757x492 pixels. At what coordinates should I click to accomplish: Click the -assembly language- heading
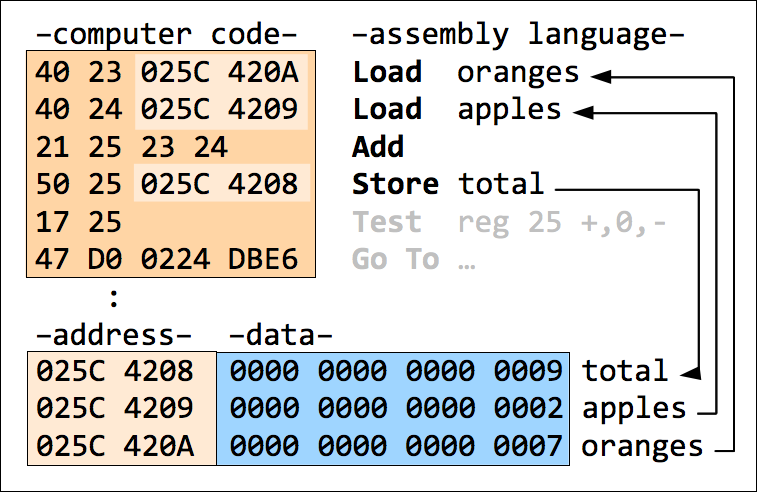tap(518, 36)
